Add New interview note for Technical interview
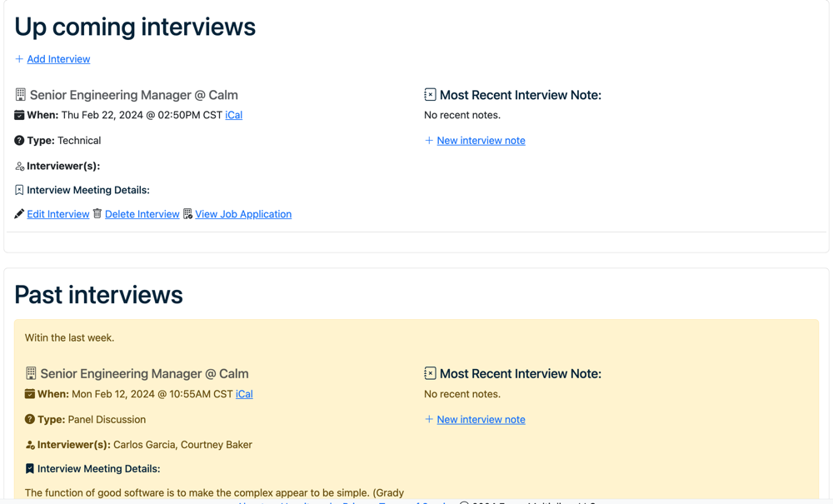The width and height of the screenshot is (833, 504). point(481,140)
